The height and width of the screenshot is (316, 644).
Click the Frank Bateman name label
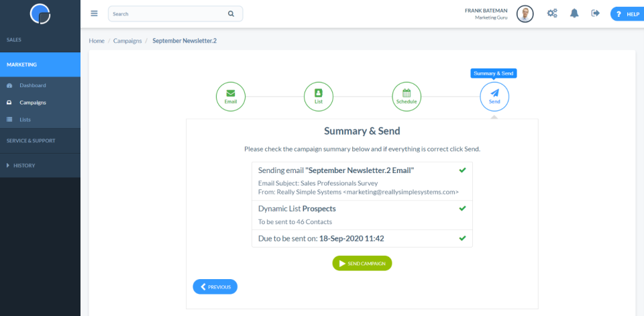(x=488, y=10)
